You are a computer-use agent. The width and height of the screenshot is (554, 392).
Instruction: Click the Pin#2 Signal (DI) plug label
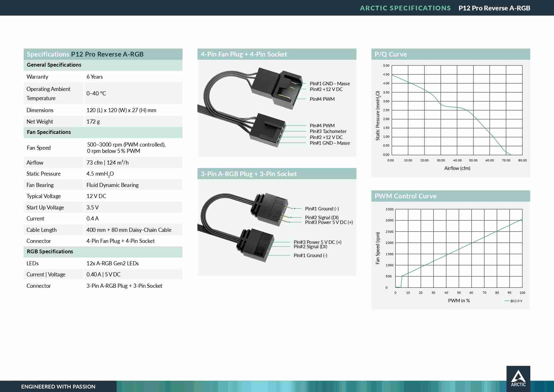pyautogui.click(x=322, y=217)
